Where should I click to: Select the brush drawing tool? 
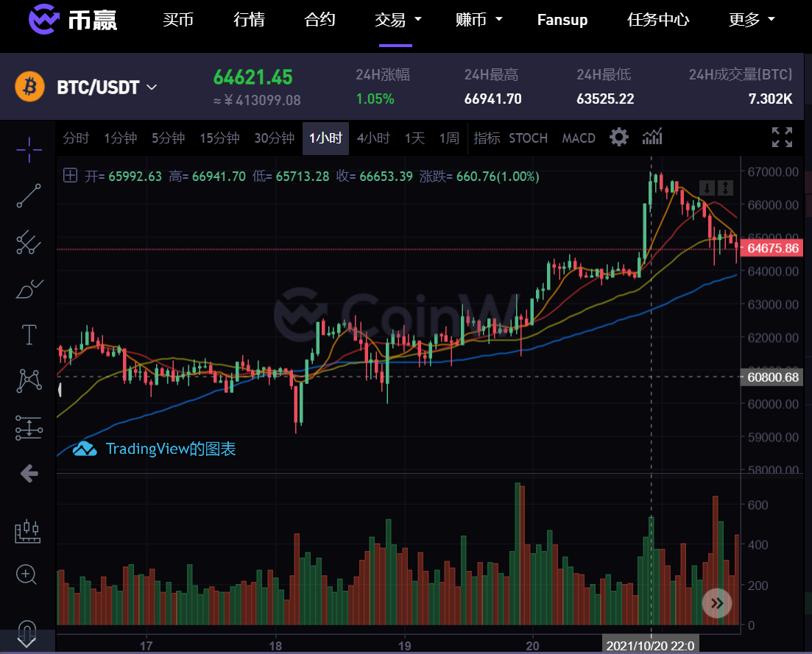point(29,288)
